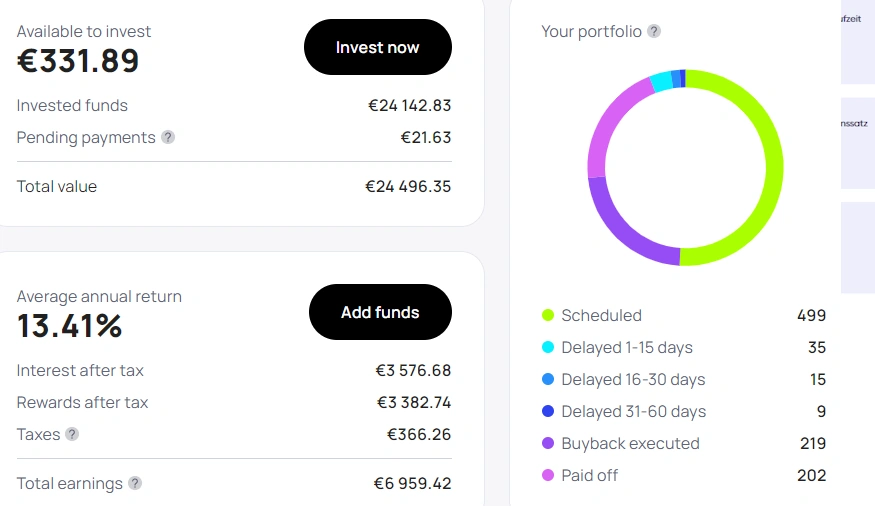Image resolution: width=875 pixels, height=506 pixels.
Task: Click the Average annual return 13.41% figure
Action: click(x=69, y=326)
